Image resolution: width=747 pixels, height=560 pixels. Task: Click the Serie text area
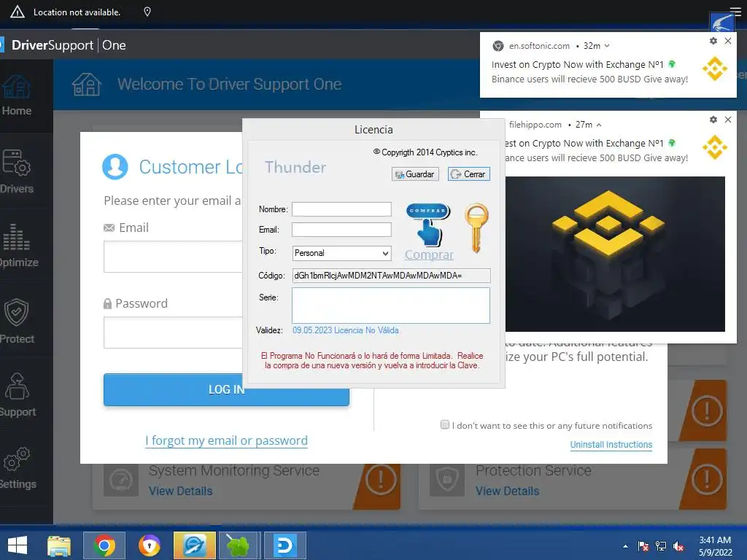coord(391,306)
